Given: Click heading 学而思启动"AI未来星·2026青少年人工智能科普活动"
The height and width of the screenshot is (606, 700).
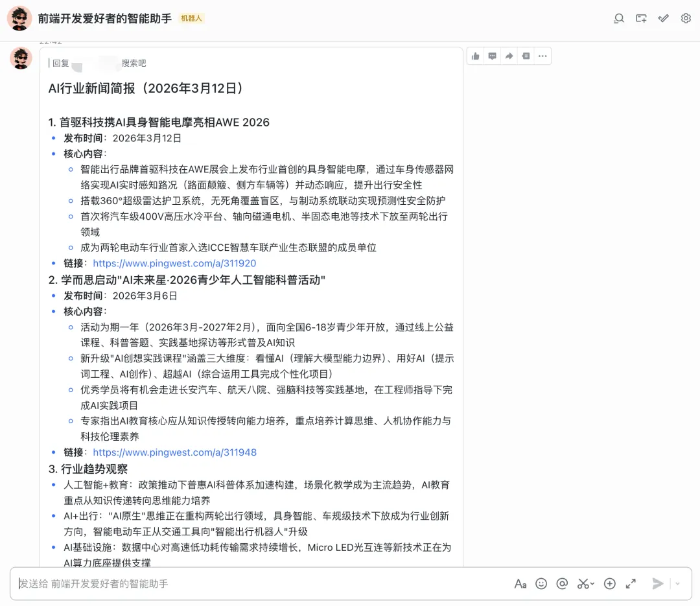Looking at the screenshot, I should 187,280.
